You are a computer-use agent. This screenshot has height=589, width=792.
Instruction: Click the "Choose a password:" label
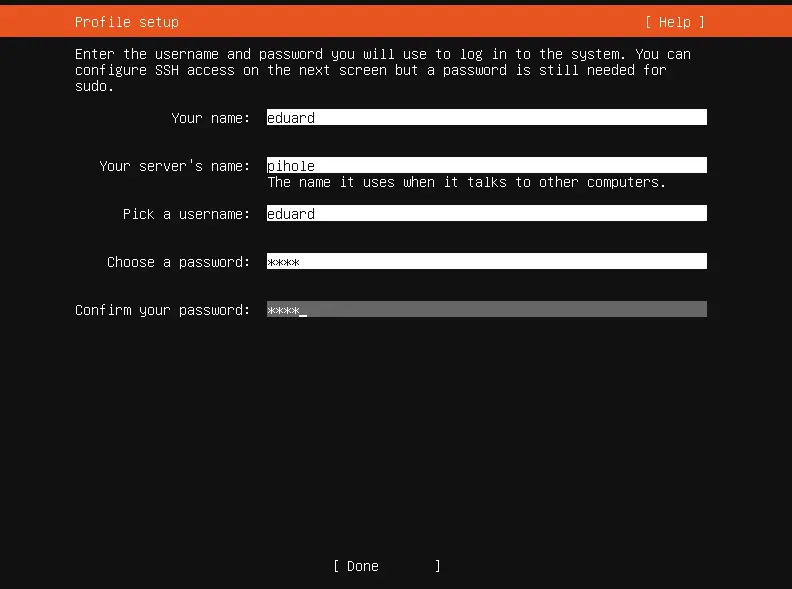point(178,262)
